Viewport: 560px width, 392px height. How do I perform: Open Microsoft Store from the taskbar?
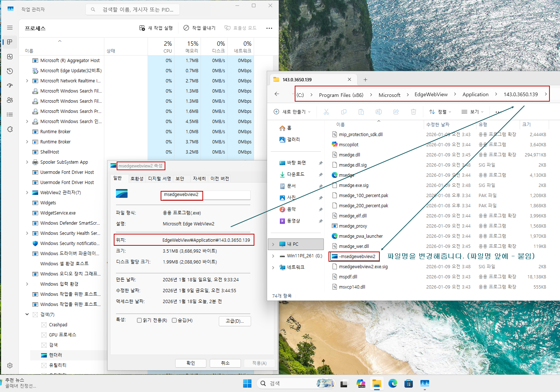[x=409, y=383]
